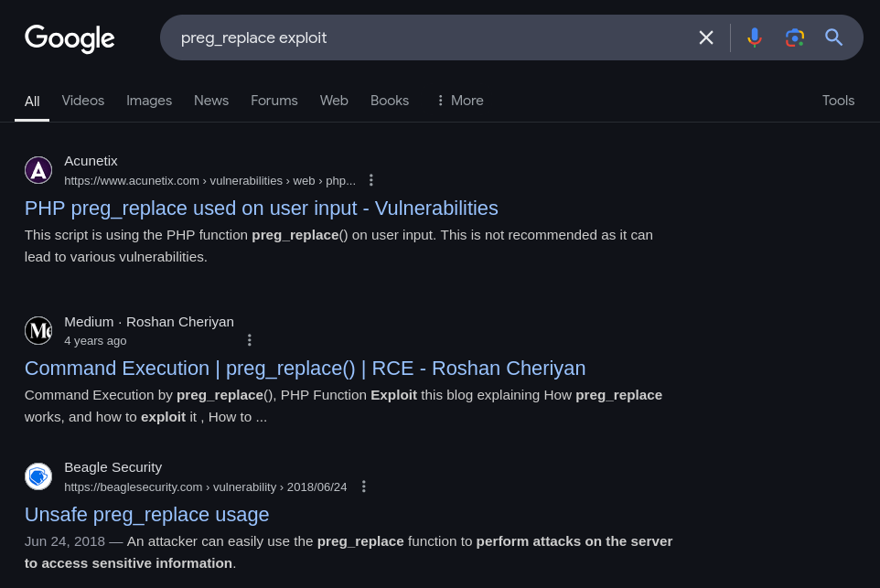Switch to the Images tab
The height and width of the screenshot is (588, 880).
click(x=149, y=101)
